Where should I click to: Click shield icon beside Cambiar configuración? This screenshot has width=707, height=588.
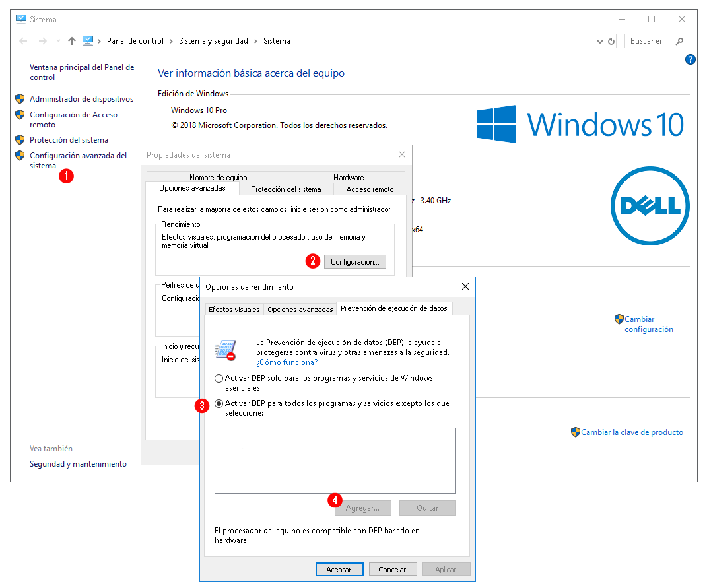coord(619,319)
